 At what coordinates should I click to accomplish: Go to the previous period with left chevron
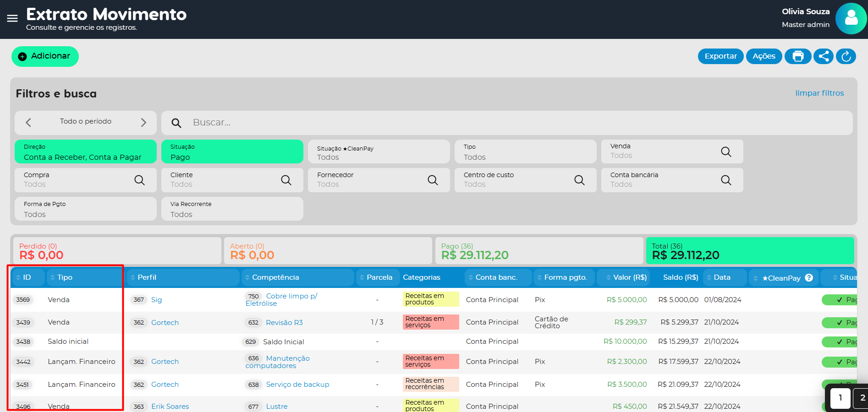pos(28,122)
